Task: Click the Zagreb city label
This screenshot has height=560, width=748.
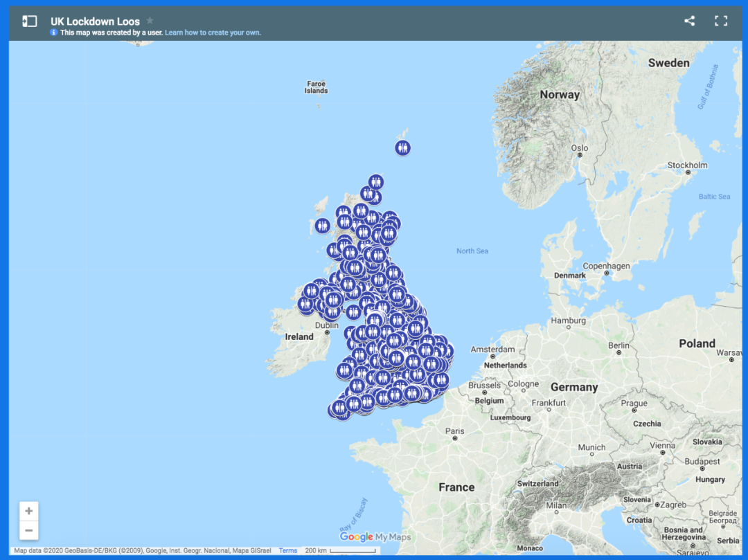Action: click(674, 505)
